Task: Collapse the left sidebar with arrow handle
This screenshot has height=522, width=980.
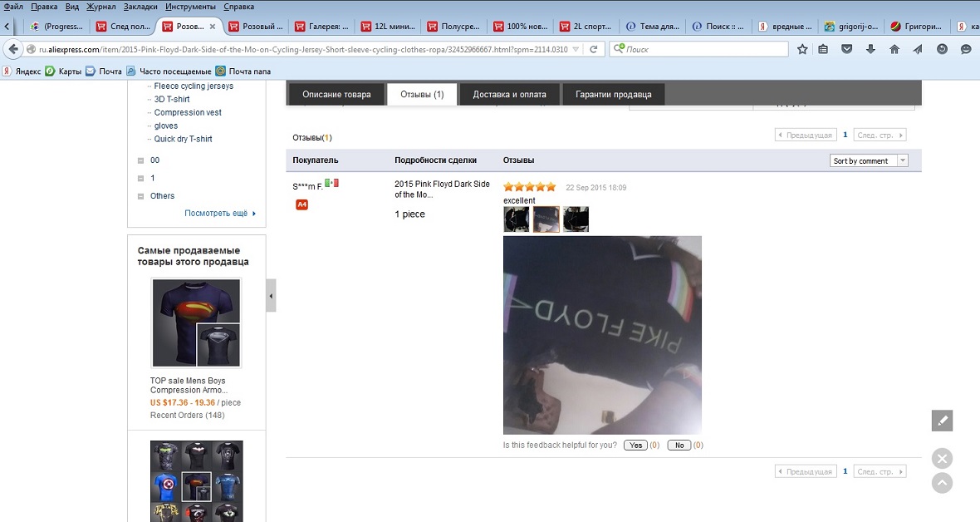Action: tap(271, 296)
